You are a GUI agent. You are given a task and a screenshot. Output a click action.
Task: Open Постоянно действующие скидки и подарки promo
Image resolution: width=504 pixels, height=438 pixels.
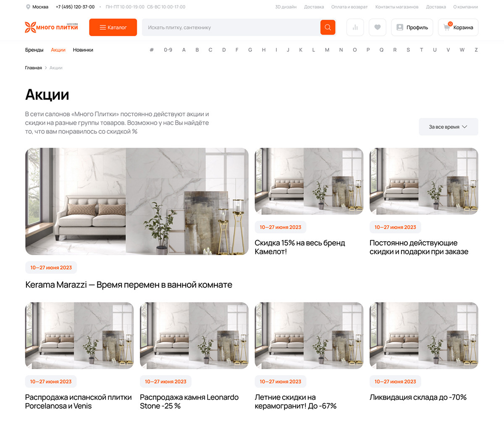click(x=419, y=247)
